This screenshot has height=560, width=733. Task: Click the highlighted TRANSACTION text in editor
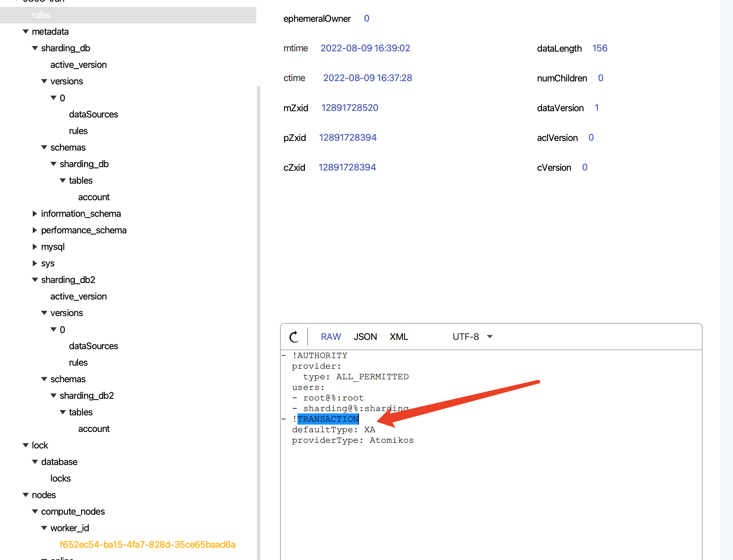(328, 419)
